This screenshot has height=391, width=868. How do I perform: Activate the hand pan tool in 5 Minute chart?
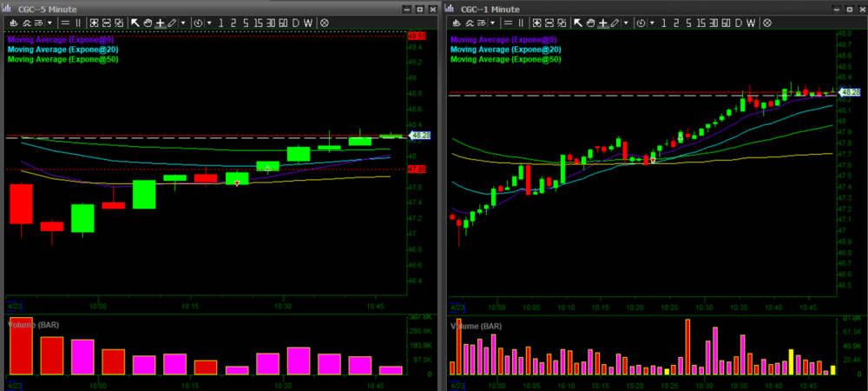click(147, 23)
